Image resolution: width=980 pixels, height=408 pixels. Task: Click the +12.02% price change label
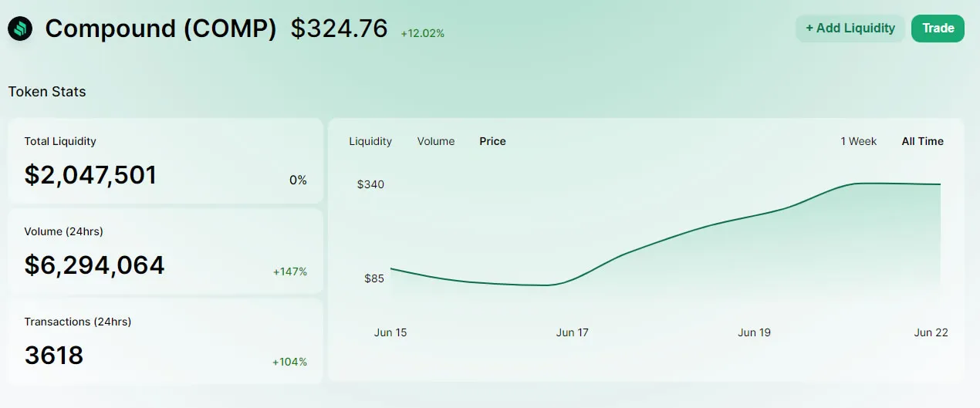pyautogui.click(x=422, y=33)
